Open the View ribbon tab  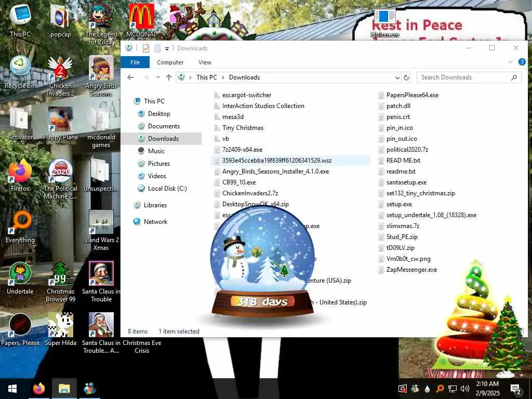(x=205, y=62)
